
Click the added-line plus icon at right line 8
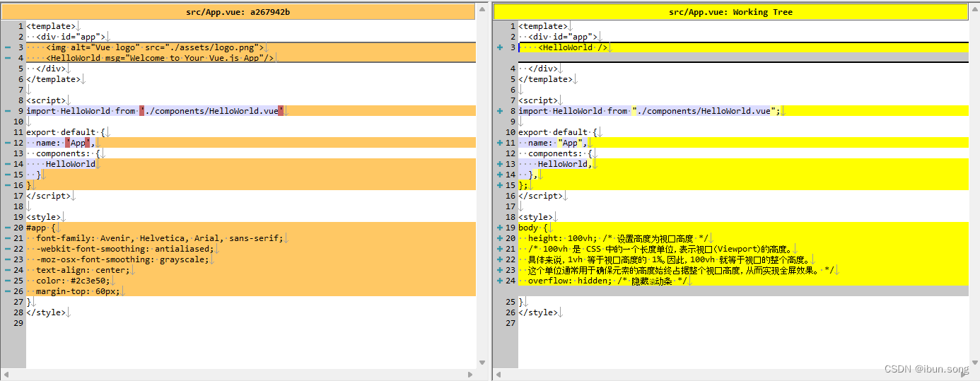[500, 111]
